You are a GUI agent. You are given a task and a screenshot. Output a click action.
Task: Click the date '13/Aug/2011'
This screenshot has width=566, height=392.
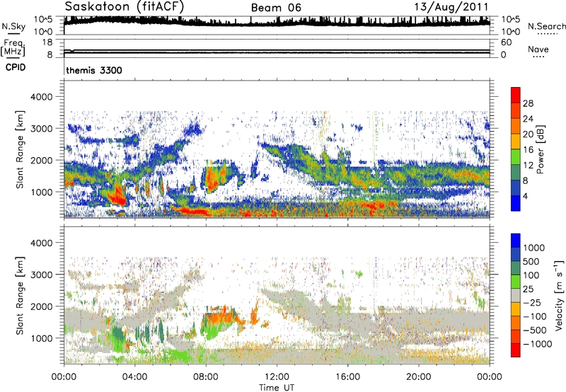click(451, 7)
